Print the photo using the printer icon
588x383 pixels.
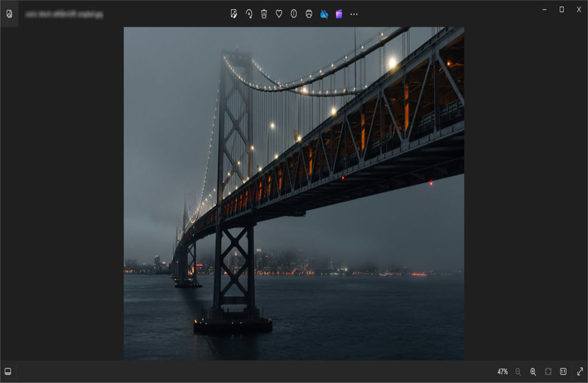click(x=309, y=14)
